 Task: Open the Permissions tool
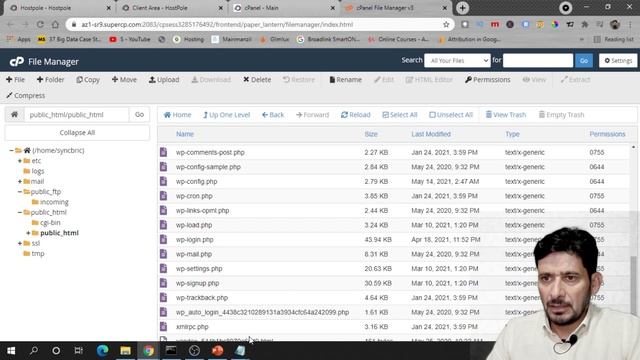[x=488, y=80]
